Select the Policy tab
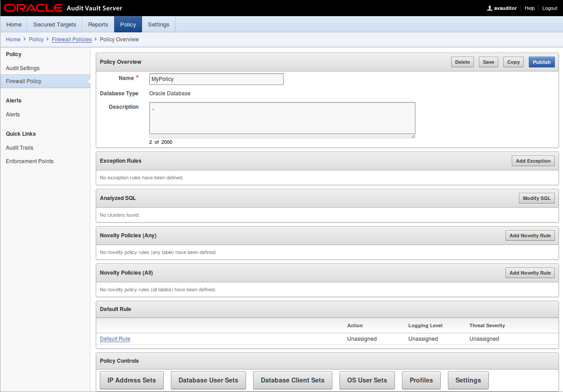This screenshot has width=563, height=392. [128, 25]
